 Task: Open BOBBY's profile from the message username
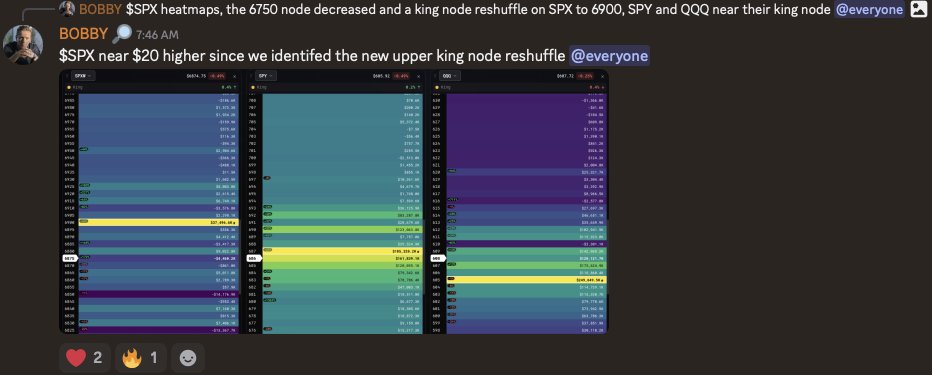coord(83,34)
